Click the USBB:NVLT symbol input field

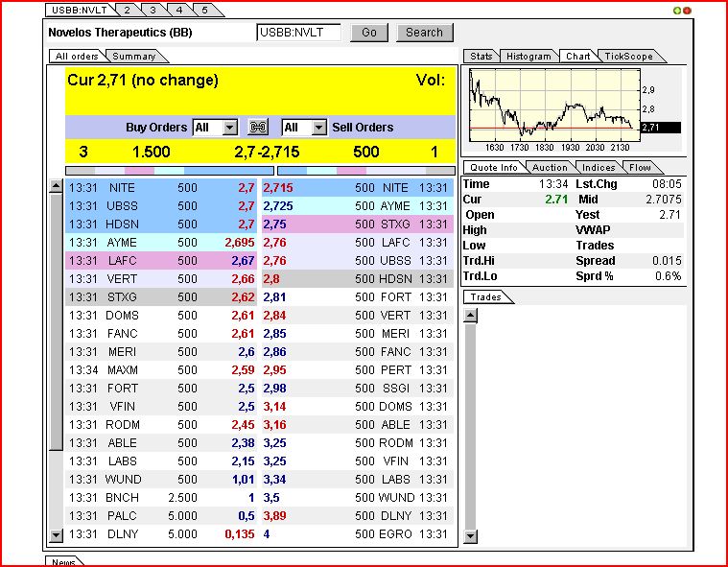(x=298, y=33)
